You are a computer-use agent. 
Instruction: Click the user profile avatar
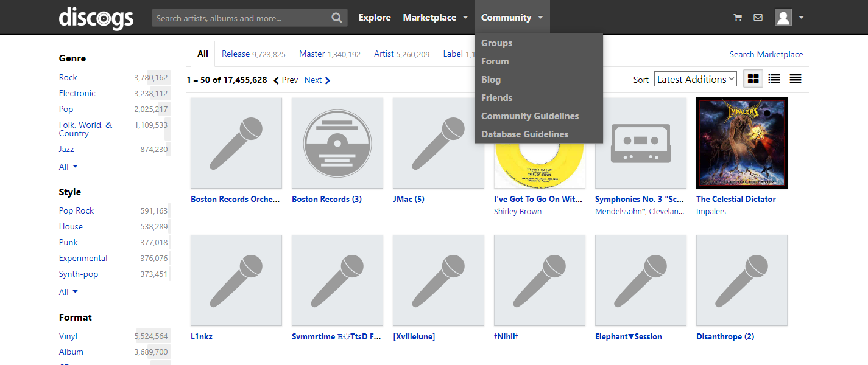(x=783, y=18)
